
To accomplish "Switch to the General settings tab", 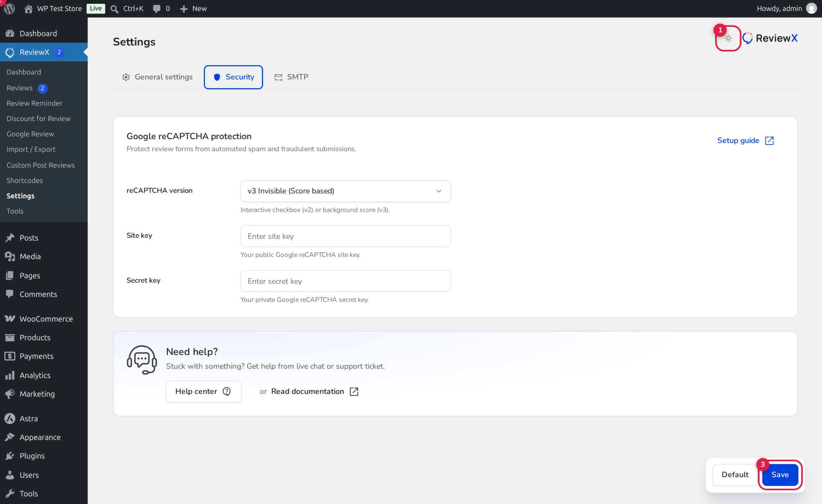I will (157, 77).
